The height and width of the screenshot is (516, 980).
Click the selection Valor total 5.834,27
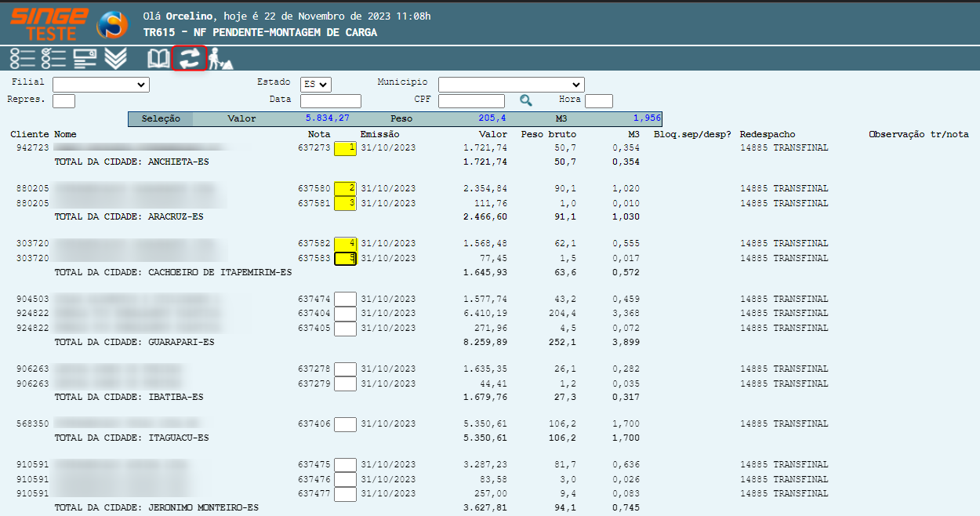pos(328,118)
